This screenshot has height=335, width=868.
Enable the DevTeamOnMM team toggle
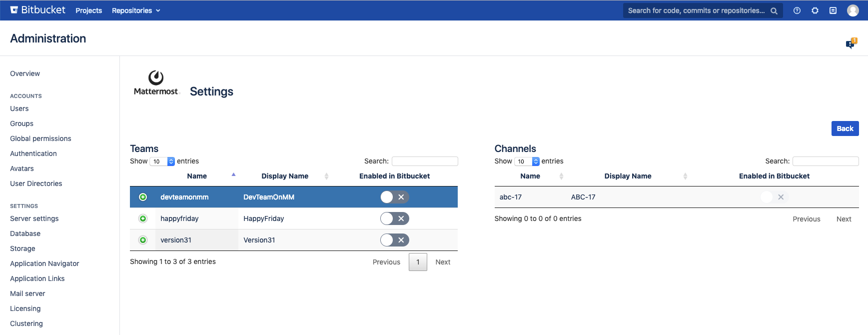pyautogui.click(x=394, y=197)
